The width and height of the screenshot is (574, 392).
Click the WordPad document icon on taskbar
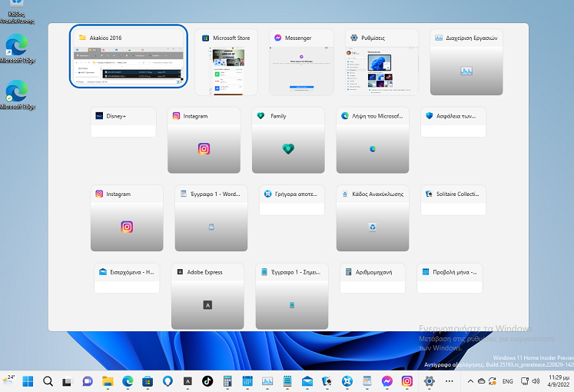[367, 381]
